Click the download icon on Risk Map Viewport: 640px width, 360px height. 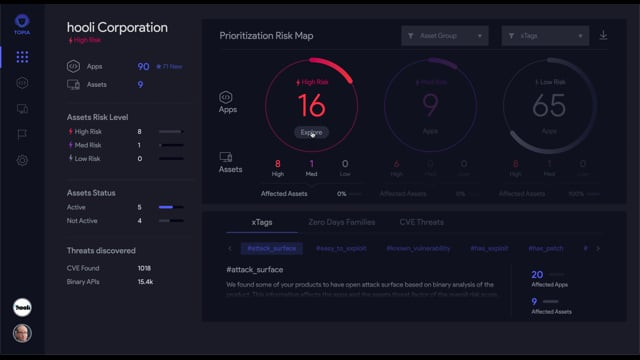coord(603,36)
